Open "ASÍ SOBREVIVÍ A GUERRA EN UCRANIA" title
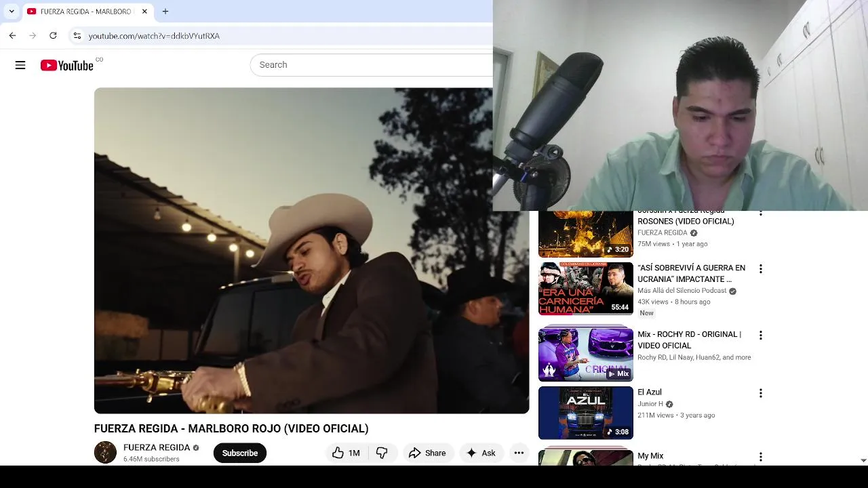The height and width of the screenshot is (488, 868). point(691,273)
